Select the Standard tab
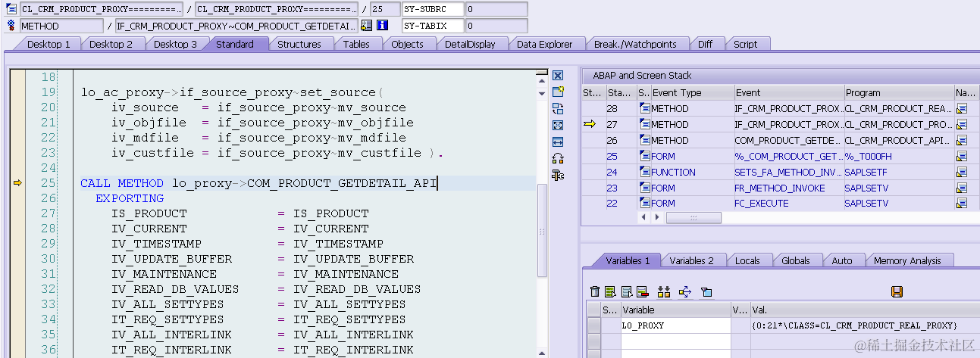The width and height of the screenshot is (980, 358). (x=235, y=44)
